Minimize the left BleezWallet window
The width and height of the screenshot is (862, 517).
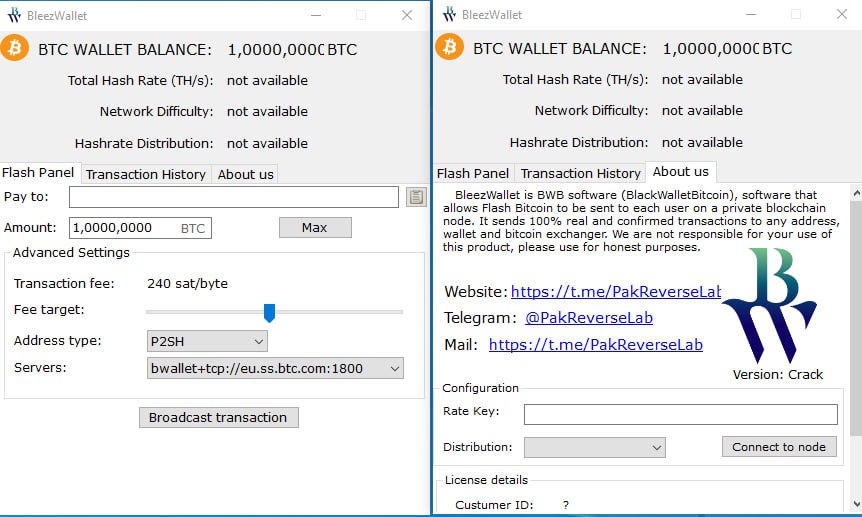[316, 15]
